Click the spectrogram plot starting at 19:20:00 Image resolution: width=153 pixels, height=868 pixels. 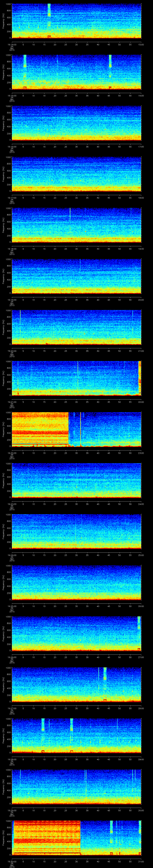(x=76, y=327)
